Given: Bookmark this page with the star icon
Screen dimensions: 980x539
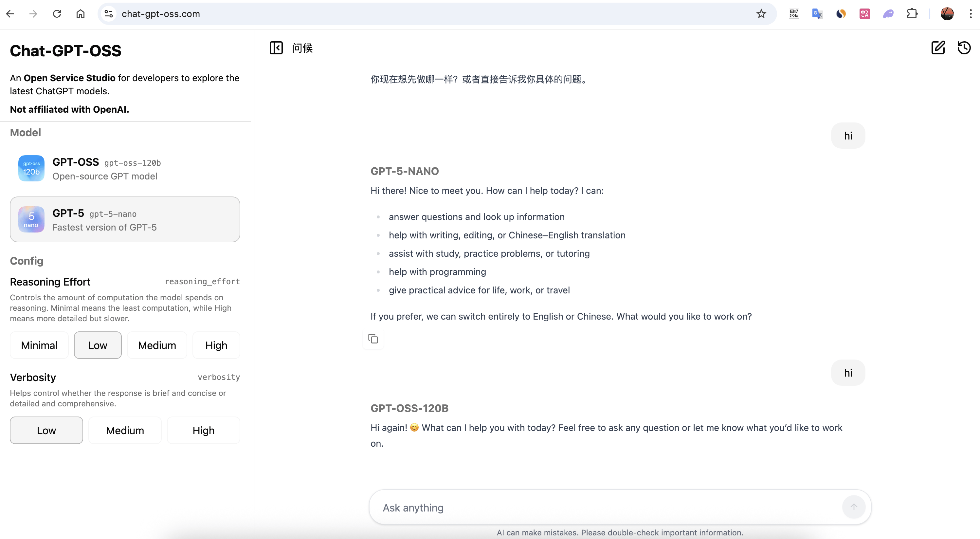Looking at the screenshot, I should tap(761, 14).
